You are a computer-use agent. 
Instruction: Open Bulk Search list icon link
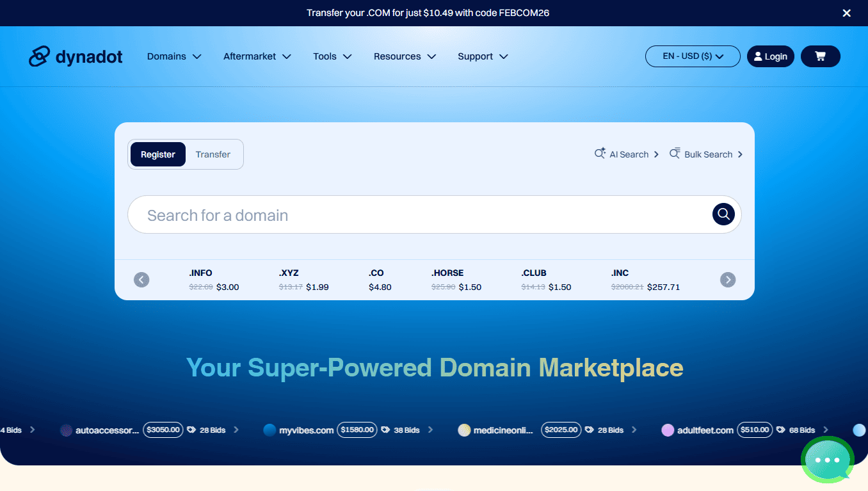(706, 154)
